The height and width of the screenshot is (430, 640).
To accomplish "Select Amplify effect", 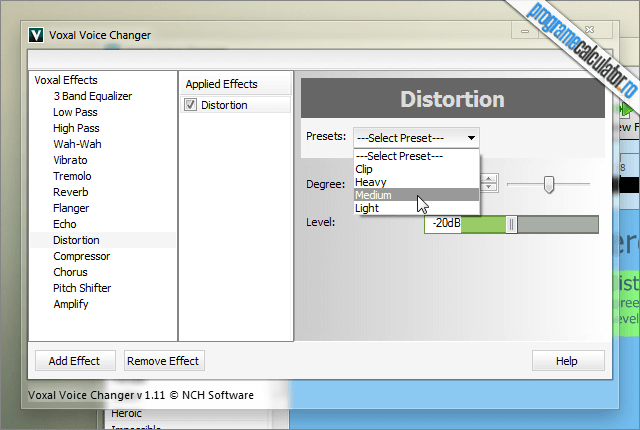I will point(71,304).
